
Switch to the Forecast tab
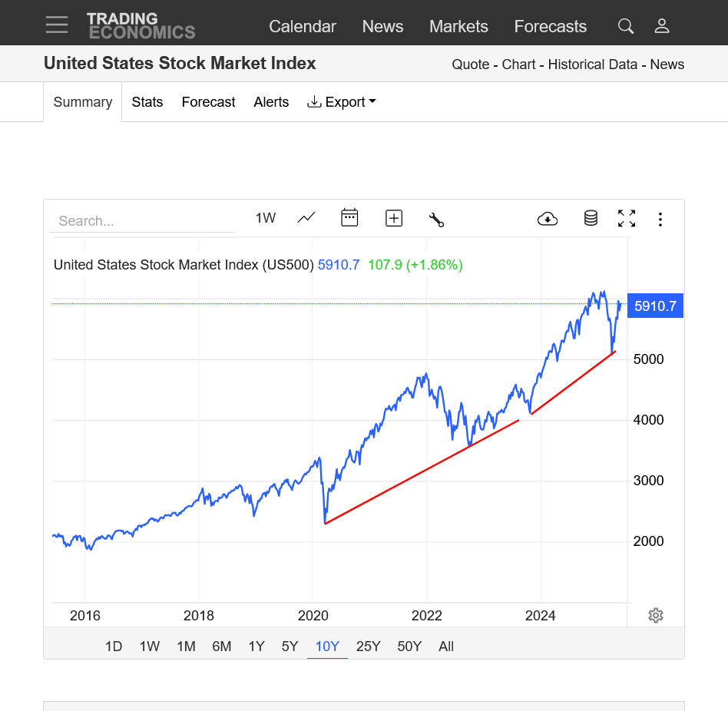point(208,102)
